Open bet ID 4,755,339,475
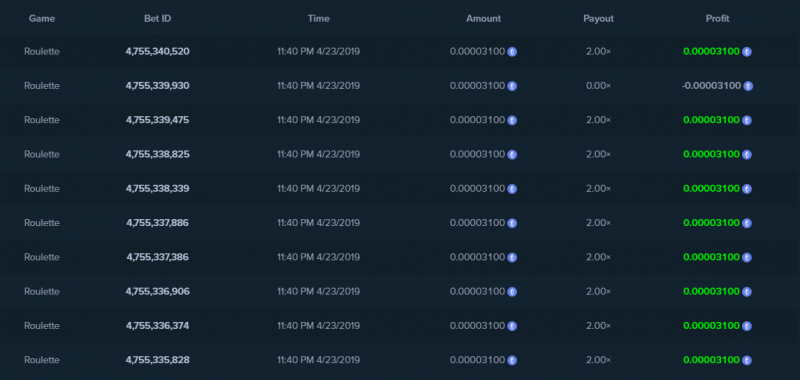Image resolution: width=800 pixels, height=380 pixels. [x=158, y=119]
